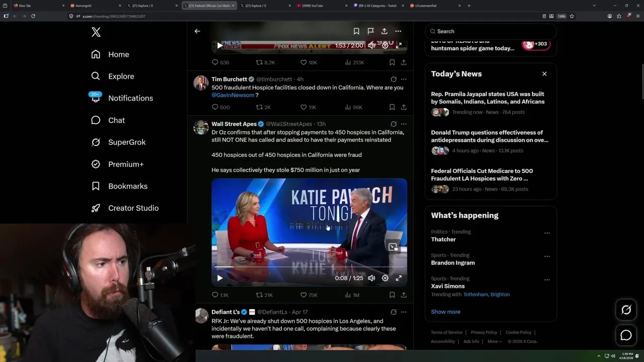Click the @GavinNewsom mention

click(233, 95)
